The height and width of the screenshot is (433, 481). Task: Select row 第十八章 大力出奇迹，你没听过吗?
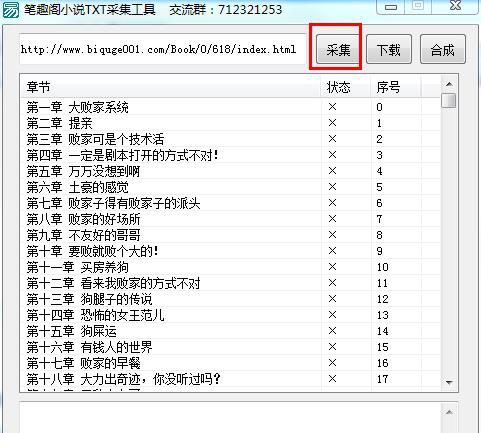tap(231, 379)
